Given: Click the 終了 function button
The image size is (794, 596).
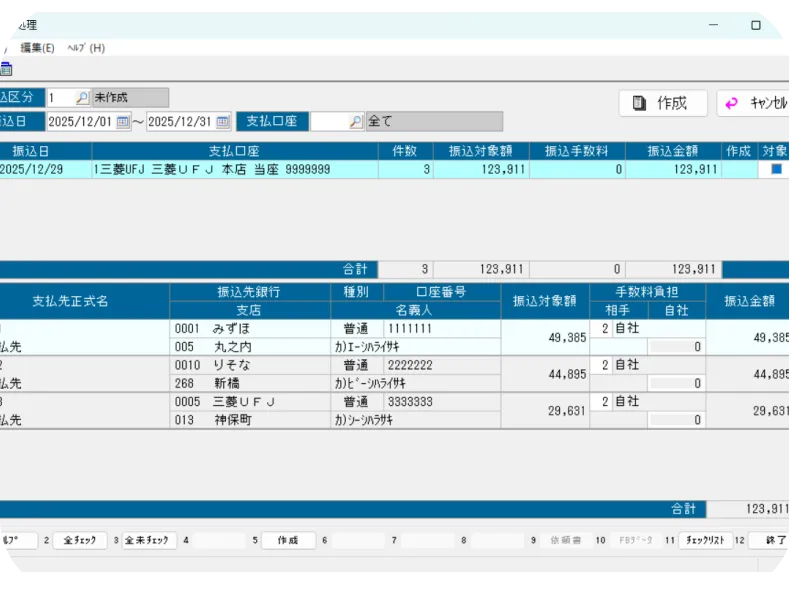Looking at the screenshot, I should (x=774, y=540).
